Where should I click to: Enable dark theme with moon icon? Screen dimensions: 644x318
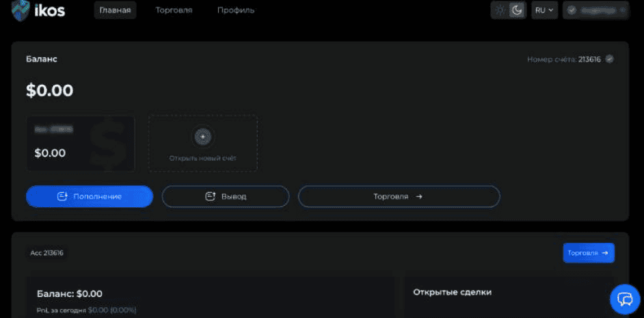(517, 10)
